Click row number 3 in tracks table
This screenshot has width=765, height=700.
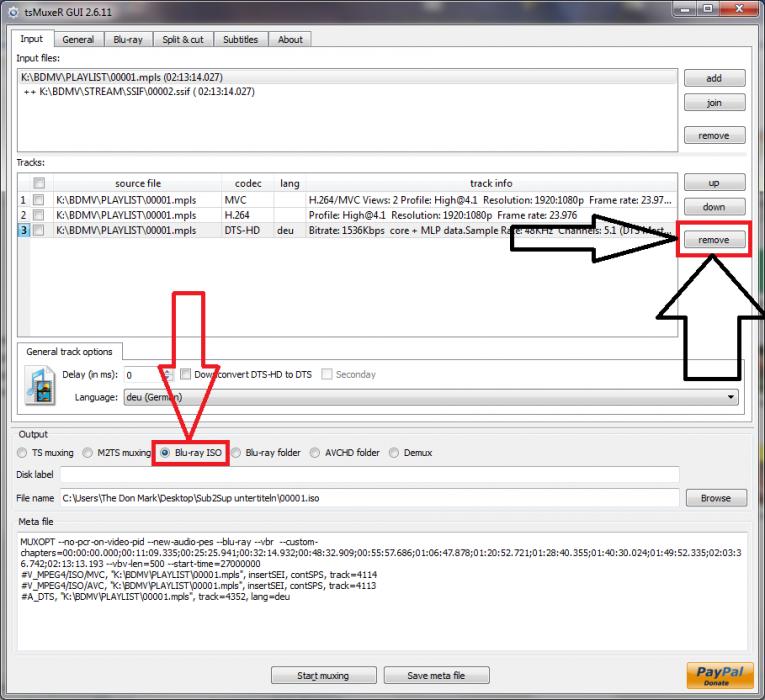tap(23, 230)
